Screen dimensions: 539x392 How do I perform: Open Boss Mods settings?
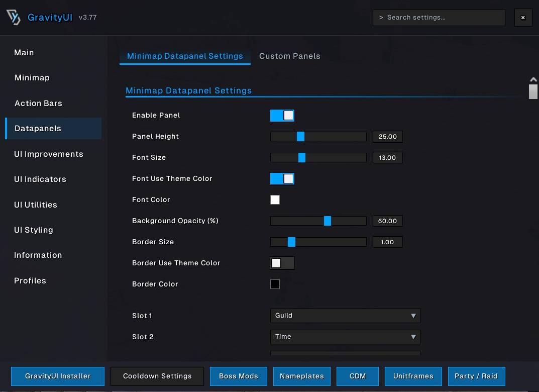coord(239,376)
